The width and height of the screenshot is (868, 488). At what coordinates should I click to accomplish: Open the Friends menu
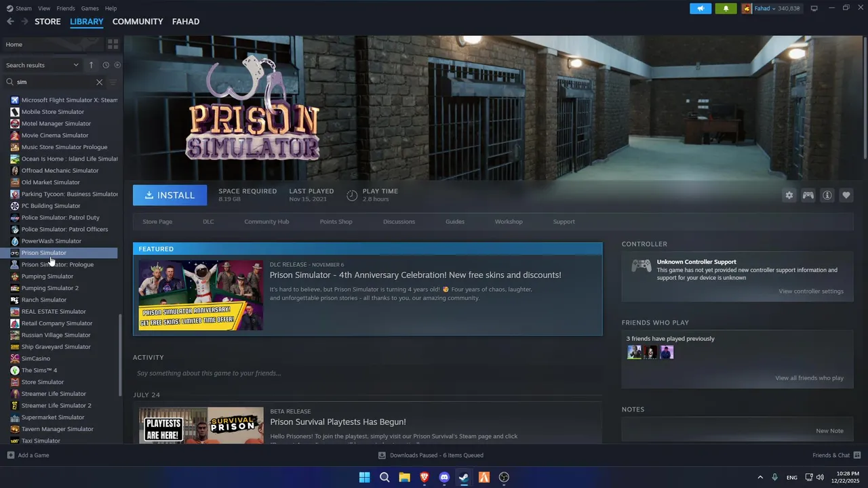66,8
